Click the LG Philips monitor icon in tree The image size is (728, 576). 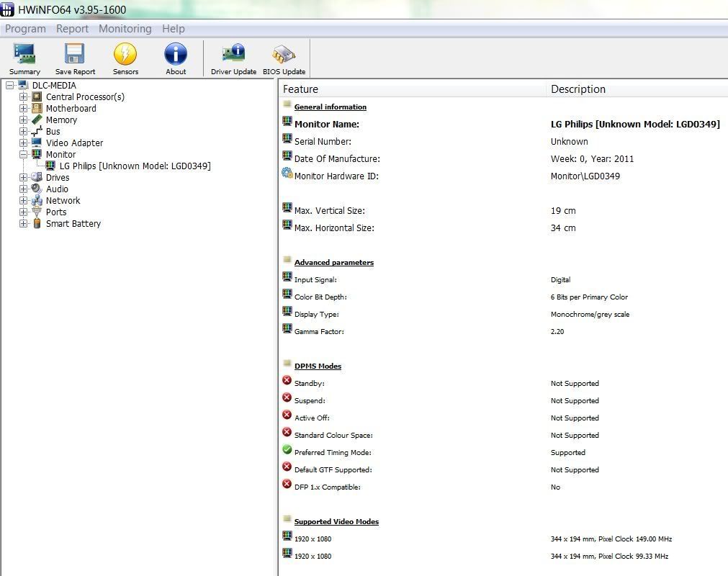50,166
